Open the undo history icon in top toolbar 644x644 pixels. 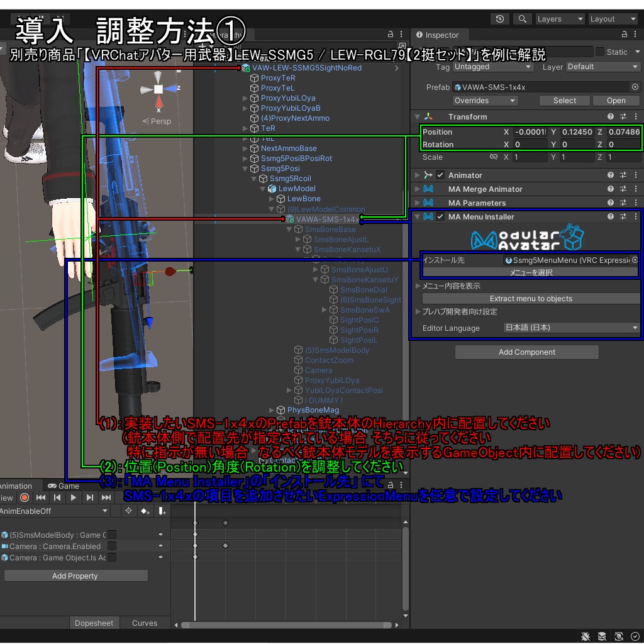[x=499, y=19]
